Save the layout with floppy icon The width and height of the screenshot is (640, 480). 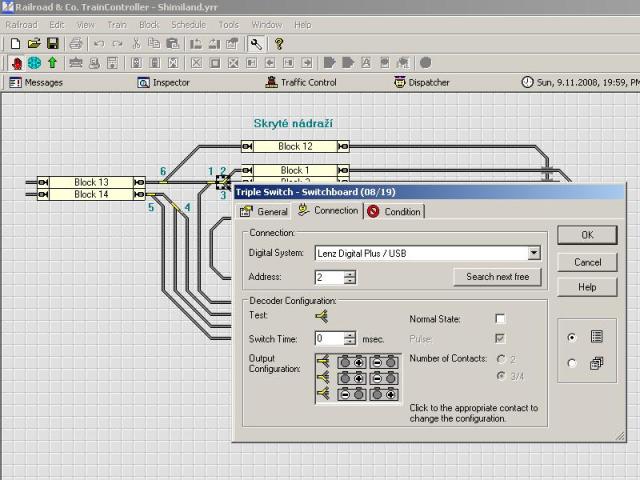[53, 44]
